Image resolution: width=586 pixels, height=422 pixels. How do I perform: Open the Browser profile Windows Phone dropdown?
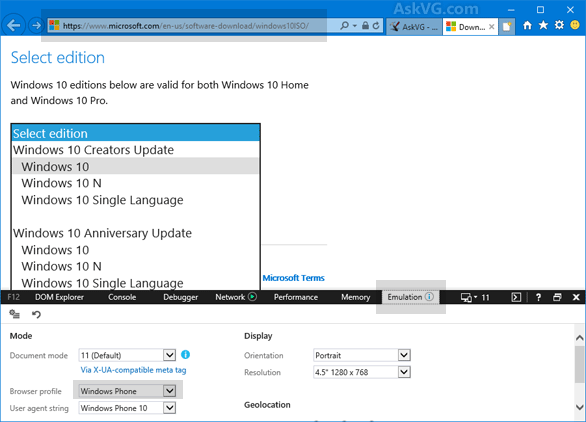[x=127, y=391]
